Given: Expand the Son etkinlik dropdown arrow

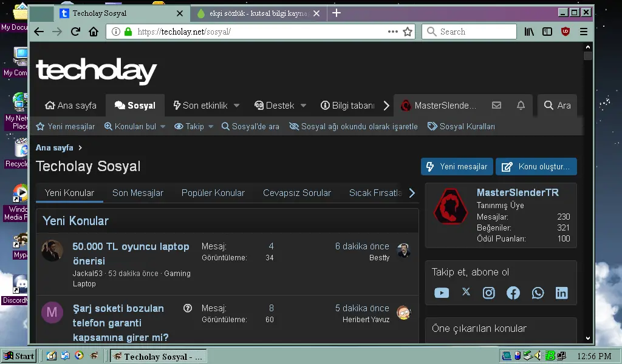Looking at the screenshot, I should [x=237, y=106].
